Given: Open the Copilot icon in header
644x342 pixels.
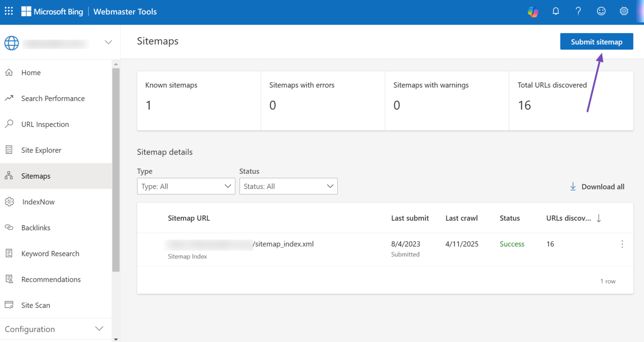Looking at the screenshot, I should coord(533,12).
